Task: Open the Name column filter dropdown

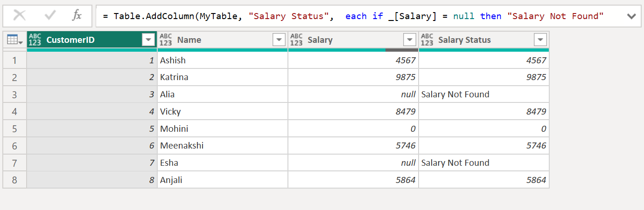Action: click(279, 40)
